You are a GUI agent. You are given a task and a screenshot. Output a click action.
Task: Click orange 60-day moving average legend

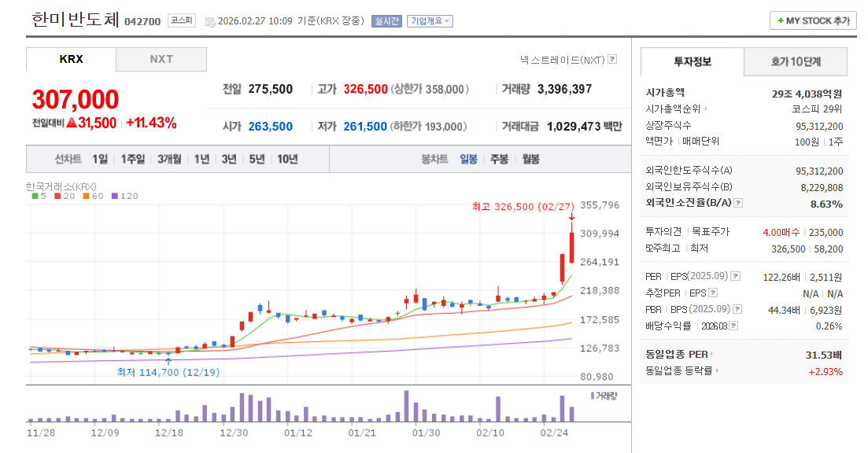(94, 196)
